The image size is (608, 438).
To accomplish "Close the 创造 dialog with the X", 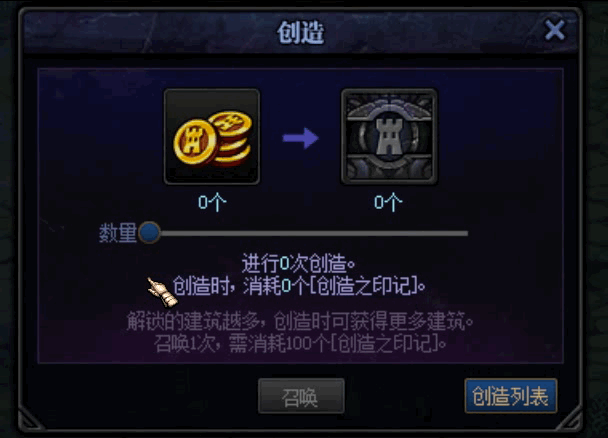I will click(x=554, y=30).
